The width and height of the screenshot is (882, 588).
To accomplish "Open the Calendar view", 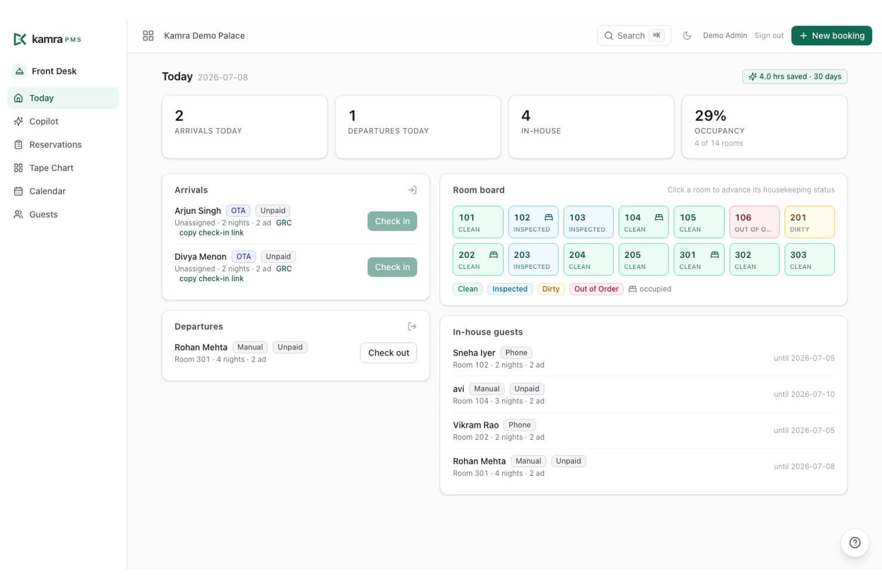I will coord(63,191).
